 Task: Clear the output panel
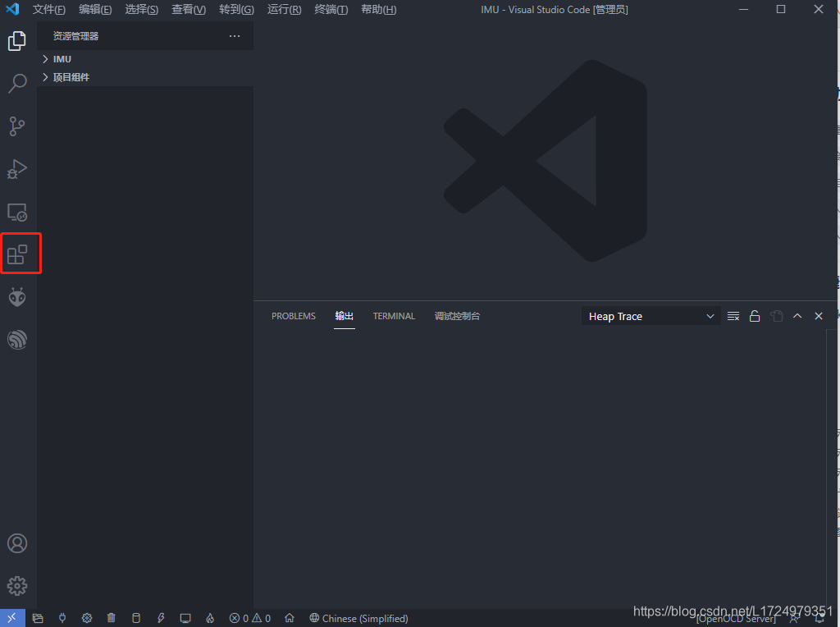coord(733,316)
